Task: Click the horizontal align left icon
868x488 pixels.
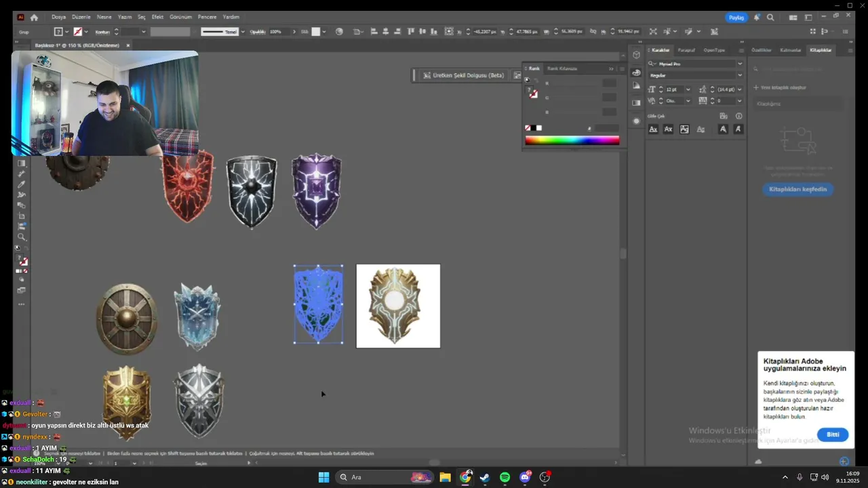Action: click(374, 31)
